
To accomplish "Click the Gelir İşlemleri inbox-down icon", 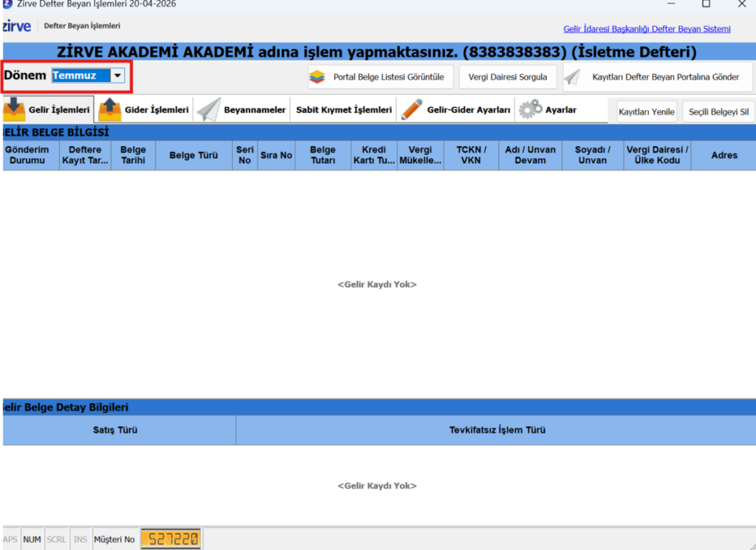I will coord(14,109).
